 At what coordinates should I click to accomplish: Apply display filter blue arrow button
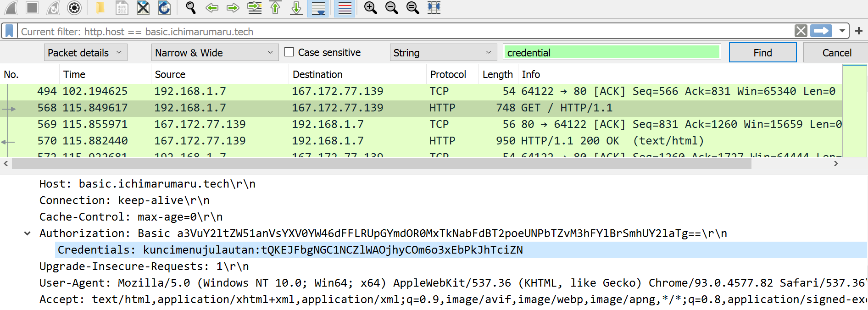[x=821, y=31]
